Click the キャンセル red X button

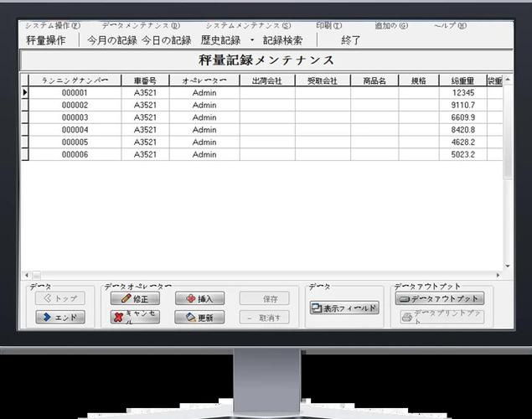point(135,318)
